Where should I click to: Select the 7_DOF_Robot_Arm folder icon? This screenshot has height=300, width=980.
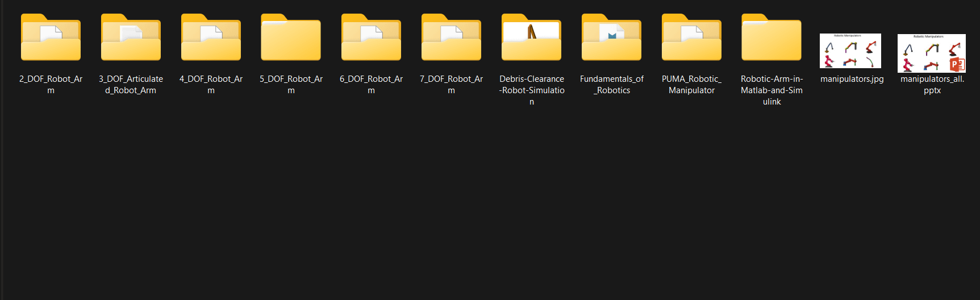[x=451, y=38]
